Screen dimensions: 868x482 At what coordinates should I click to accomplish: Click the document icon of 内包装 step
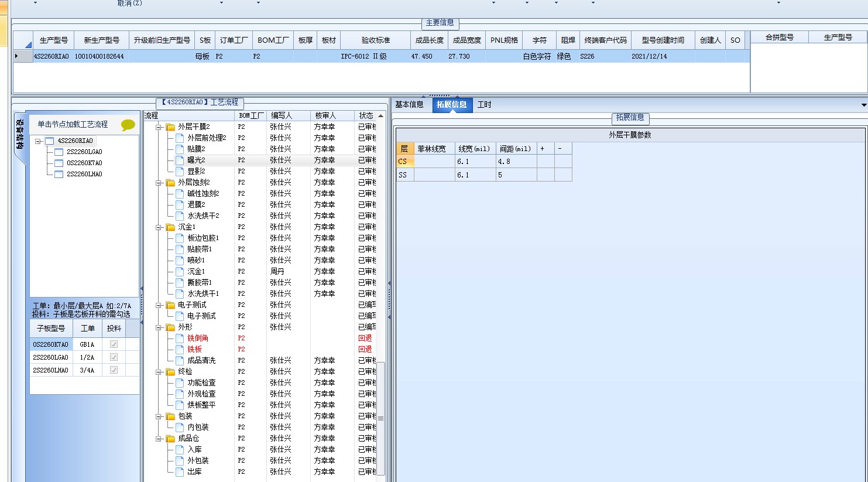[x=180, y=428]
